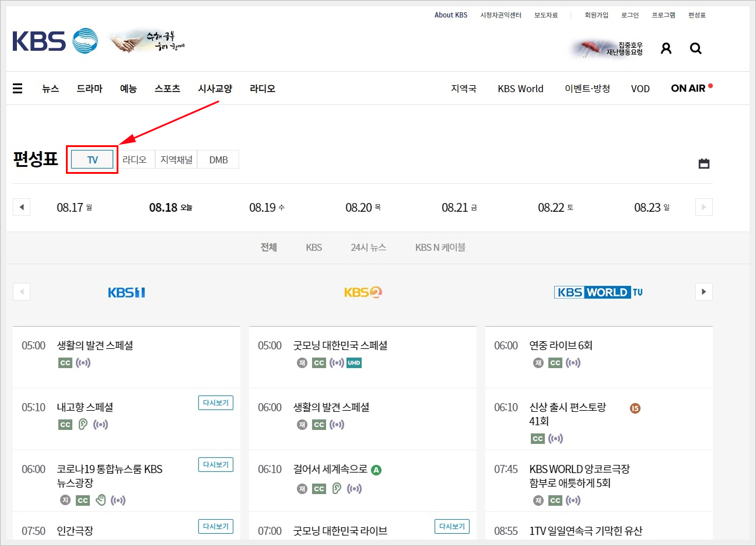Screen dimensions: 756x546
Task: Click sign language icon on 코로나19 통합뉴스룸
Action: 101,500
